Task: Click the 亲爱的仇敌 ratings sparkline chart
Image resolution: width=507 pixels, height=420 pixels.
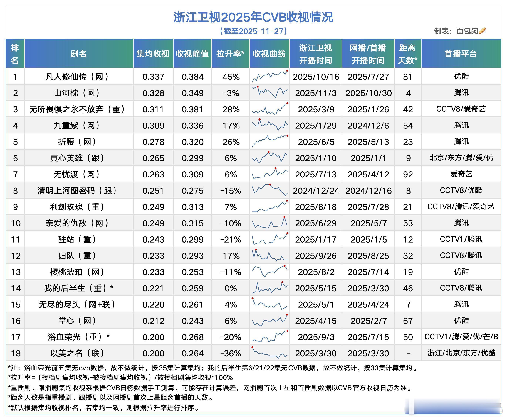Action: pyautogui.click(x=269, y=223)
